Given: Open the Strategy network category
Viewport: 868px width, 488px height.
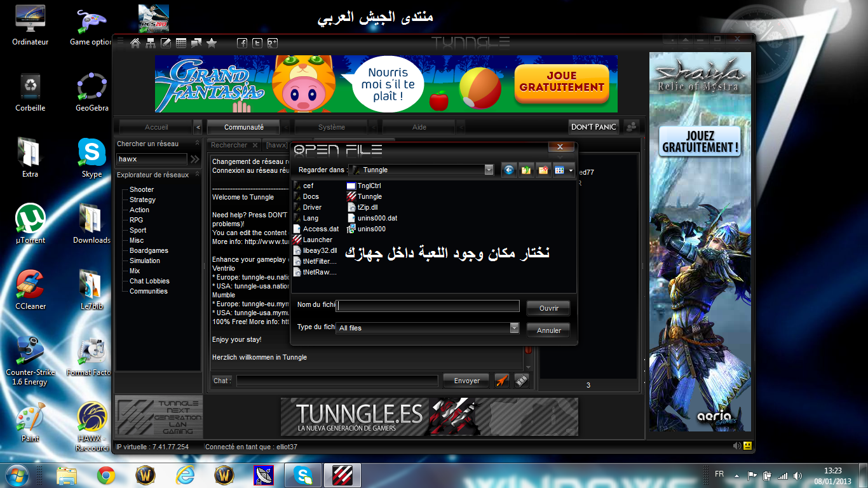Looking at the screenshot, I should click(142, 200).
